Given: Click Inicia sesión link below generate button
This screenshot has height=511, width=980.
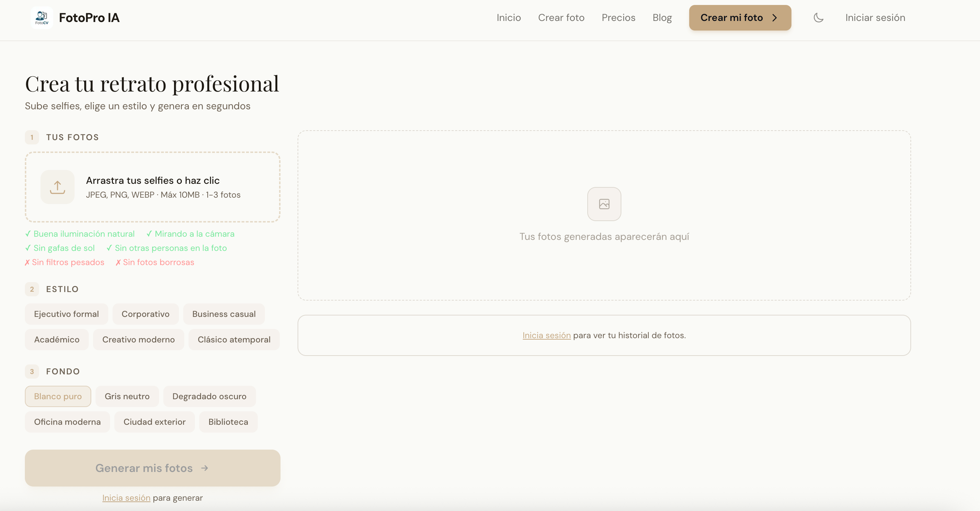Looking at the screenshot, I should point(126,498).
